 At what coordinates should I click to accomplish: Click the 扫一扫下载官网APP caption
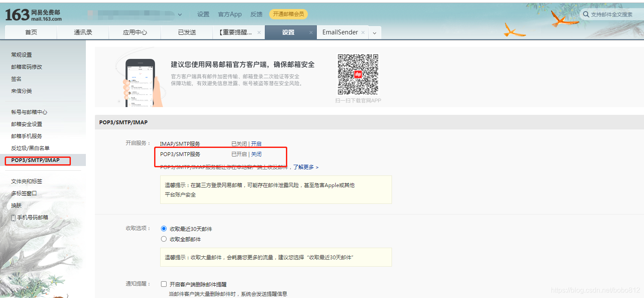[x=358, y=101]
